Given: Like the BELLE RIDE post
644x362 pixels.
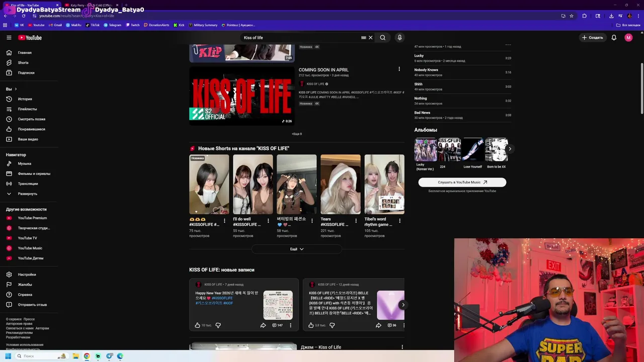Looking at the screenshot, I should tap(311, 325).
